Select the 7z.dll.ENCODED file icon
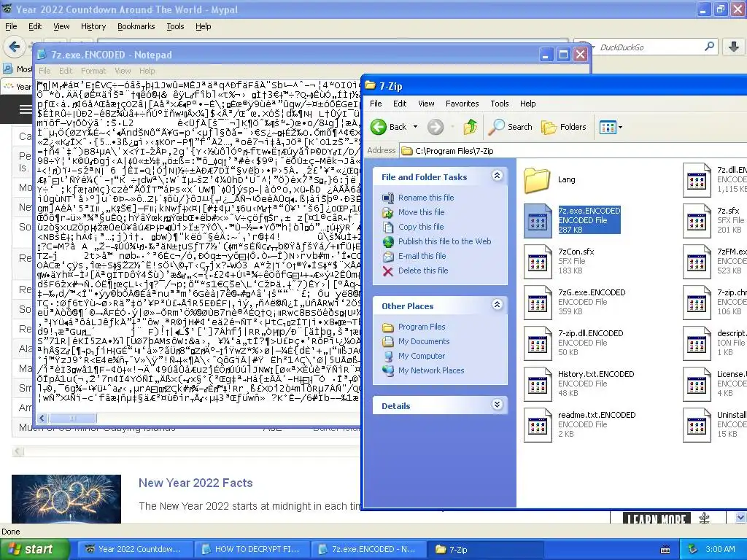Viewport: 747px width, 560px height. coord(697,180)
